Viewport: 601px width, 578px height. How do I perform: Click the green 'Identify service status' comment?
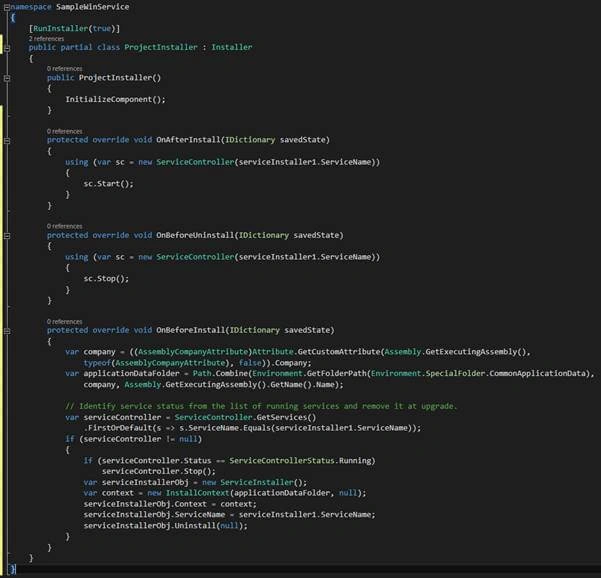[x=261, y=406]
